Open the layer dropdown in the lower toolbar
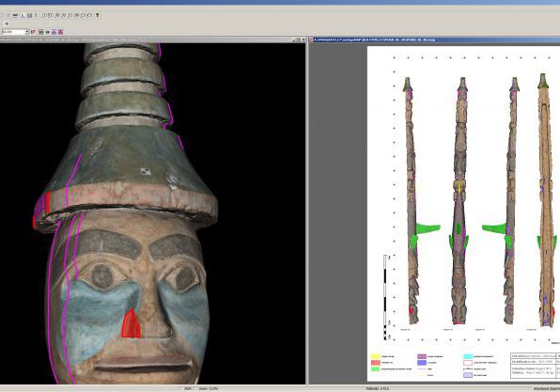560x392 pixels. (15, 32)
